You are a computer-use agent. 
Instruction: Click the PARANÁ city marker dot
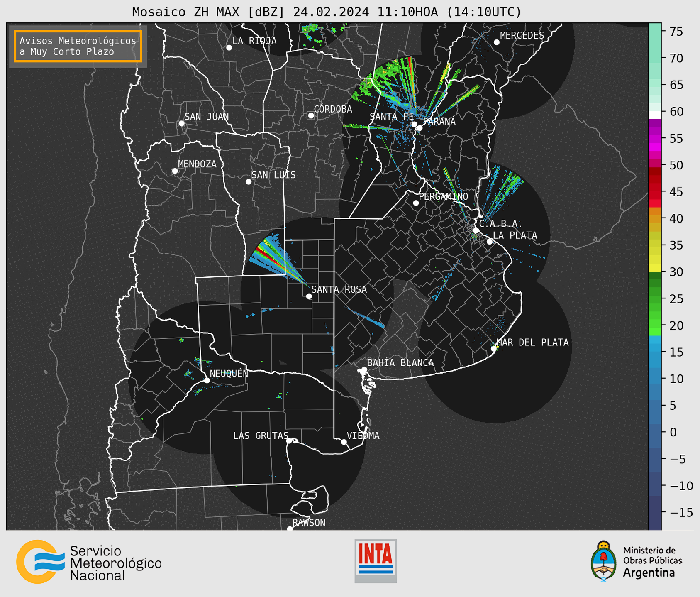tap(420, 128)
